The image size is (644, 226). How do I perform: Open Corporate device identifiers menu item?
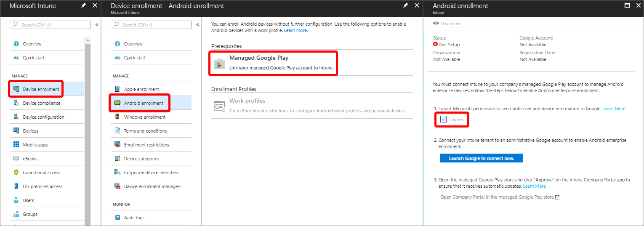click(x=151, y=173)
